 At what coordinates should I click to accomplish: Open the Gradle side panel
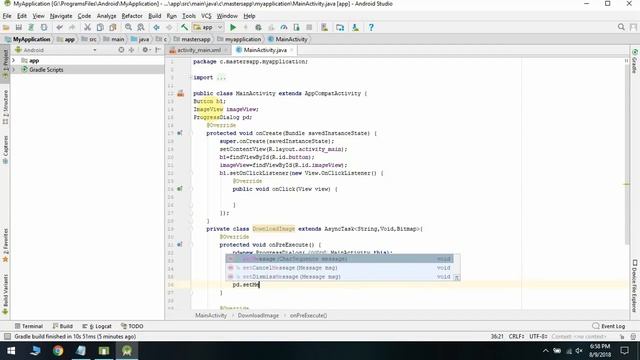point(635,61)
